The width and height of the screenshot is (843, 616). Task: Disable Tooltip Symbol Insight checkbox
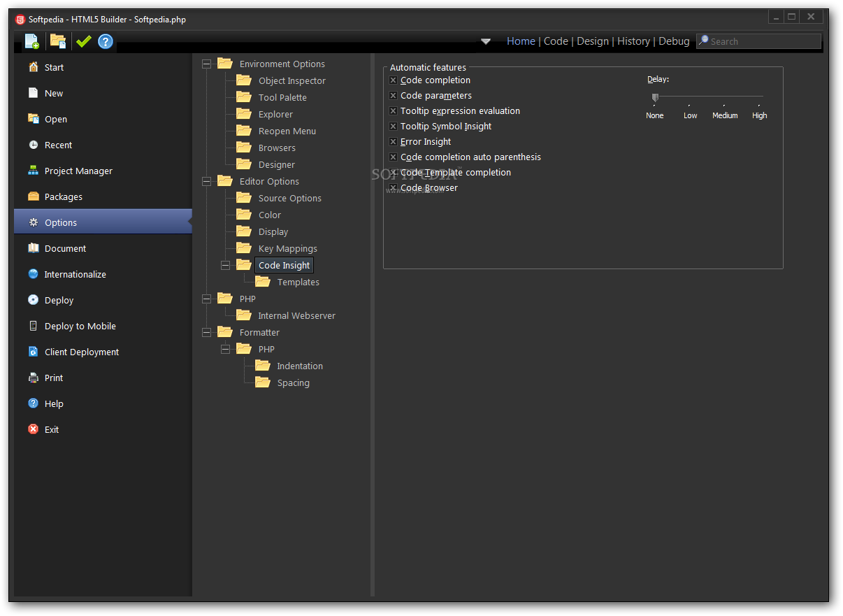point(393,127)
